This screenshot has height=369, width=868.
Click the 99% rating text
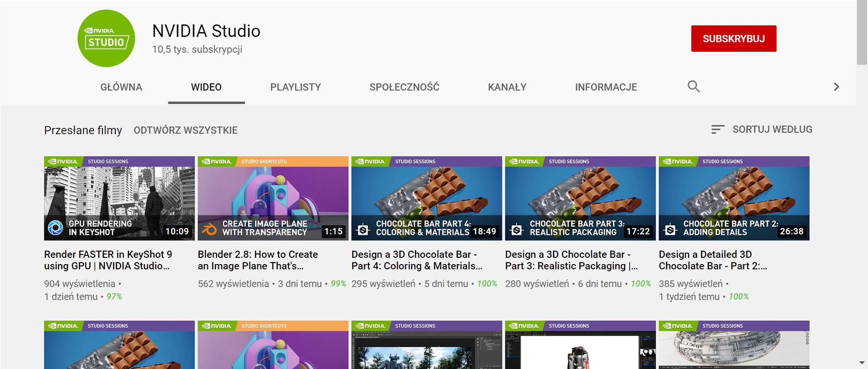(338, 284)
